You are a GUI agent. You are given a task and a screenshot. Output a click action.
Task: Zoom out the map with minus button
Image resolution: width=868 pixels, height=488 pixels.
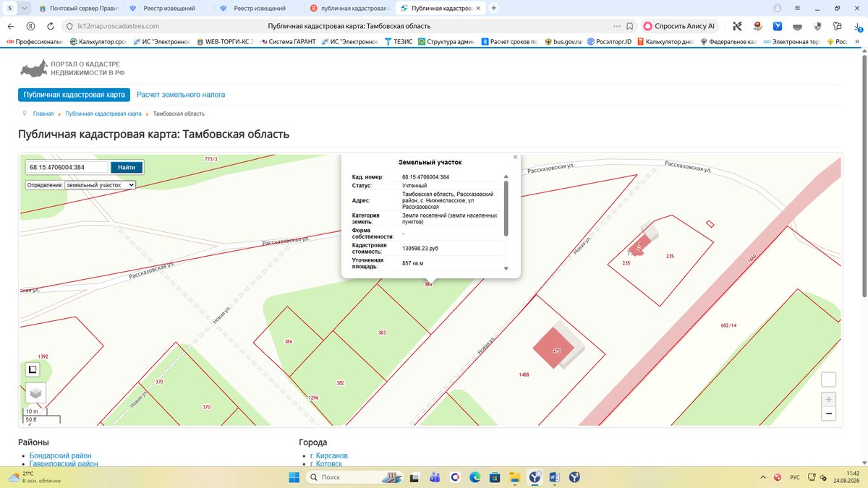829,414
